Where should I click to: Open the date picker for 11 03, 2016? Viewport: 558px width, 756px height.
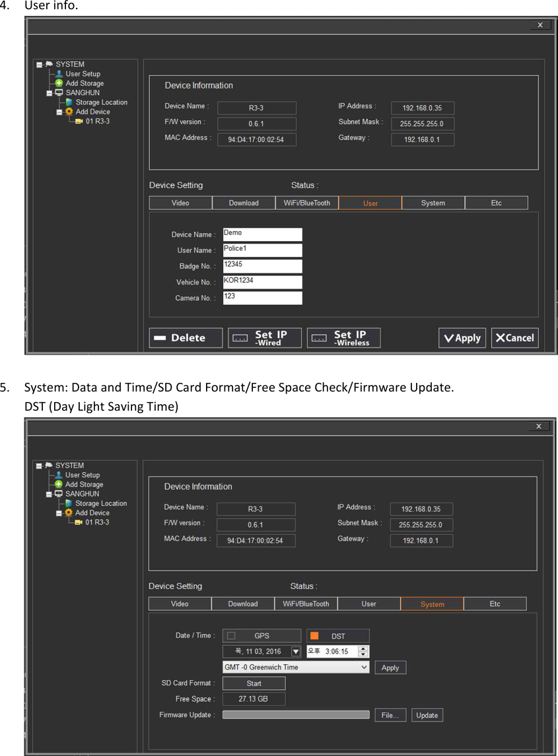295,651
